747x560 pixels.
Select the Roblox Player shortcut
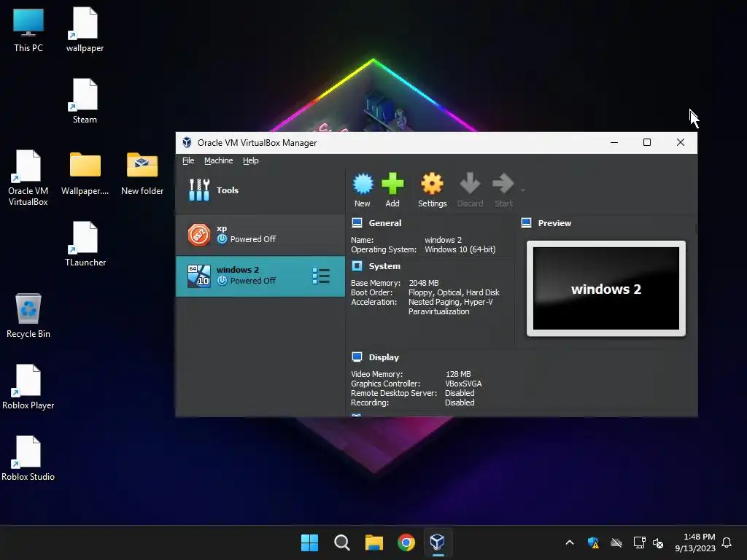click(x=28, y=386)
